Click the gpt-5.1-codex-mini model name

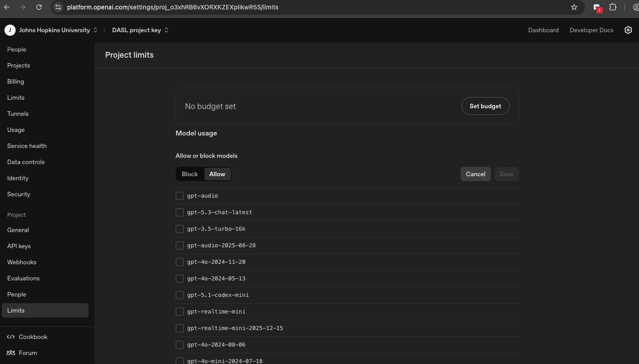pyautogui.click(x=218, y=295)
